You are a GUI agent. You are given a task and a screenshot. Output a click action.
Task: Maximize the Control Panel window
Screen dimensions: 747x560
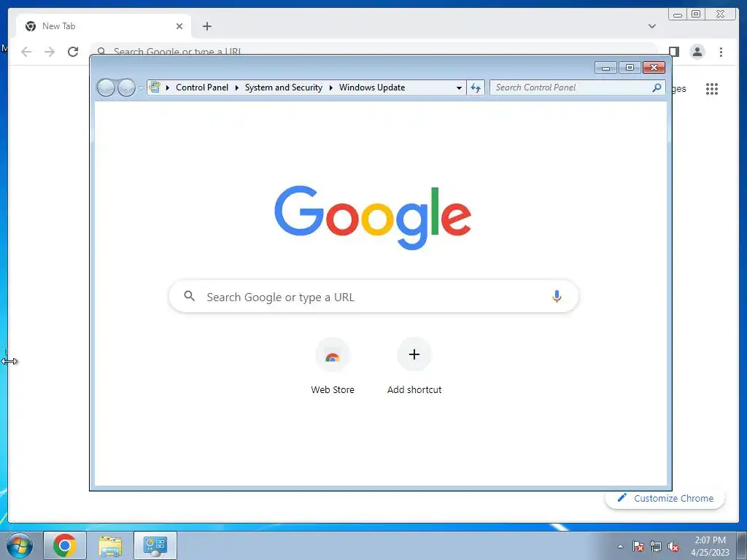coord(630,68)
